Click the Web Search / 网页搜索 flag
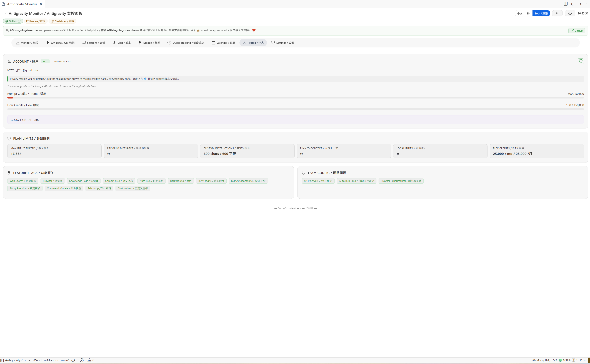Viewport: 590px width, 364px height. pos(23,181)
